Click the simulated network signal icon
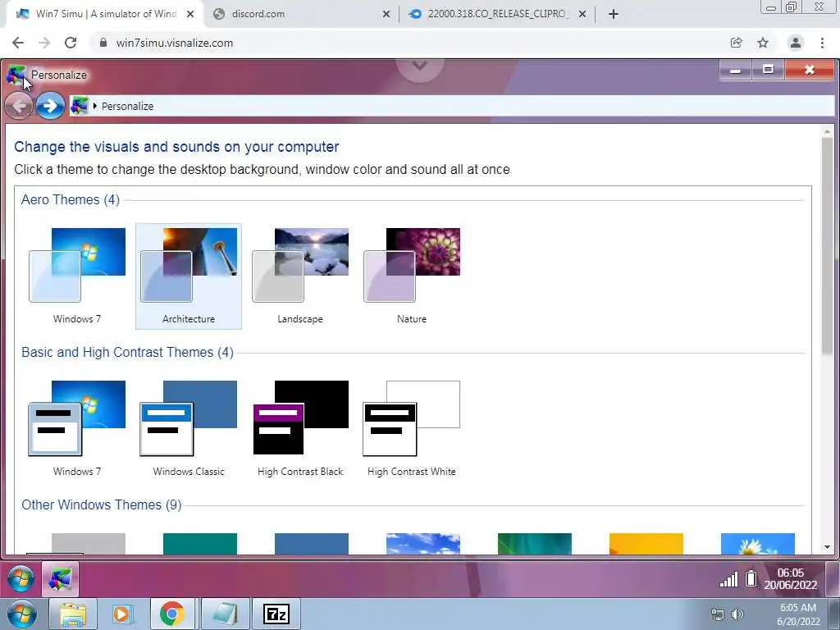840x630 pixels. click(728, 579)
